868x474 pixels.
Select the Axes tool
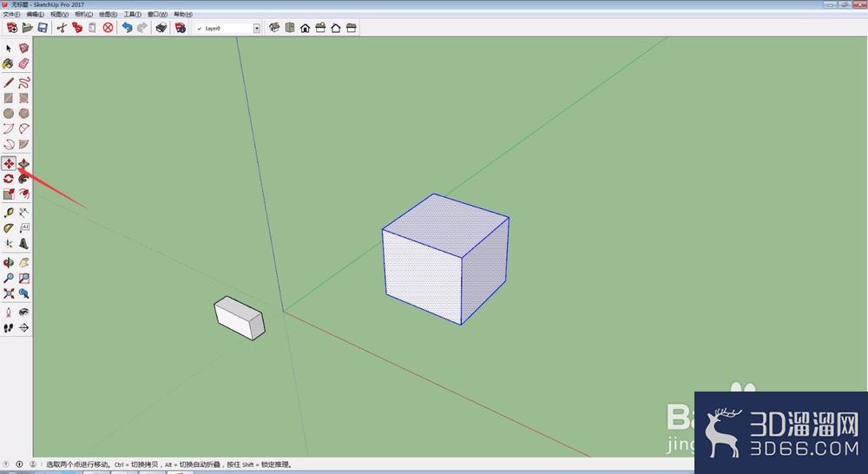tap(9, 244)
